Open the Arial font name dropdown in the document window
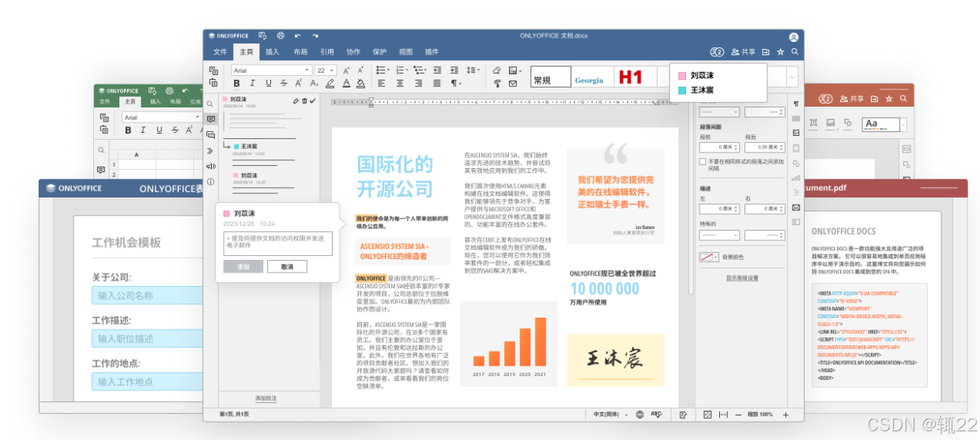980x440 pixels. [x=272, y=70]
